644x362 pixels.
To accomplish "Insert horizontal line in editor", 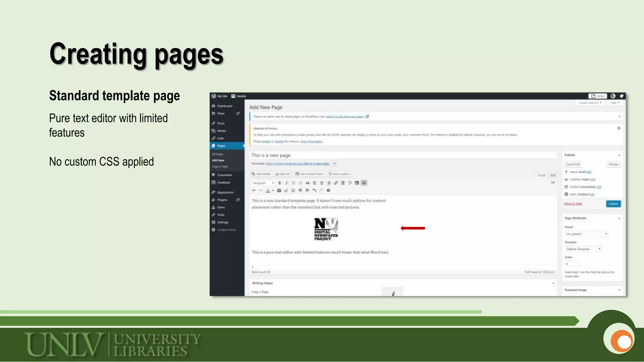I will coord(261,190).
